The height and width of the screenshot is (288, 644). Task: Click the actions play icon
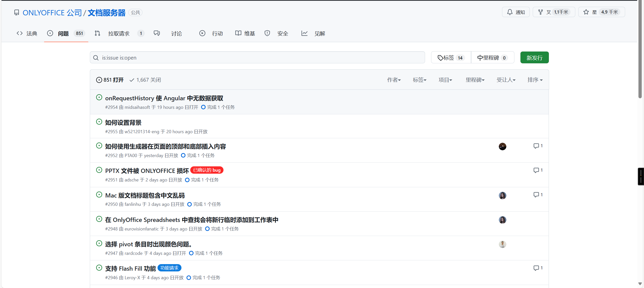tap(202, 33)
